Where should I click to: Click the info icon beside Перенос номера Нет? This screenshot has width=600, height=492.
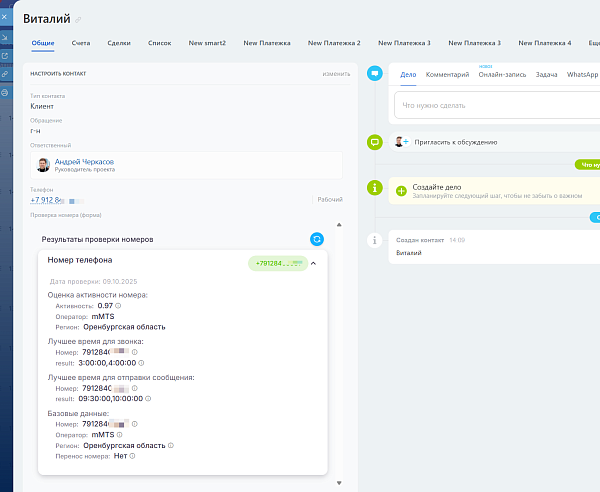coord(132,455)
